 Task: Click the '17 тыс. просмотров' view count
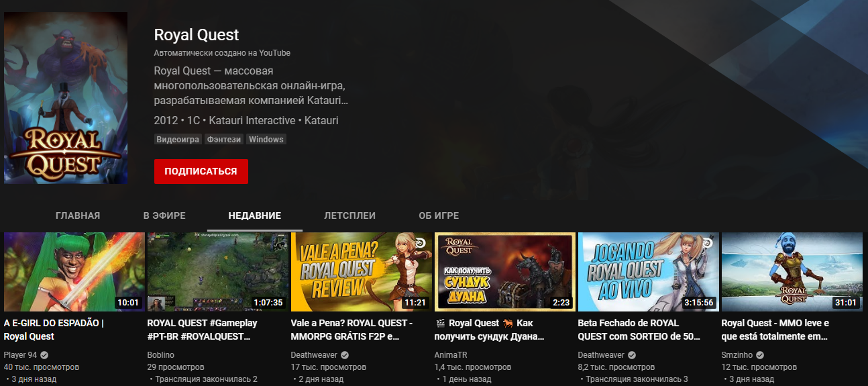pos(329,367)
